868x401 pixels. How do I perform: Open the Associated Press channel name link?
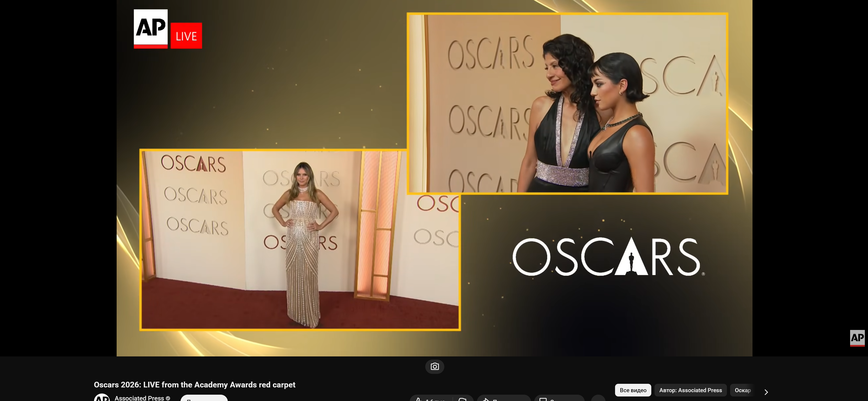(139, 398)
